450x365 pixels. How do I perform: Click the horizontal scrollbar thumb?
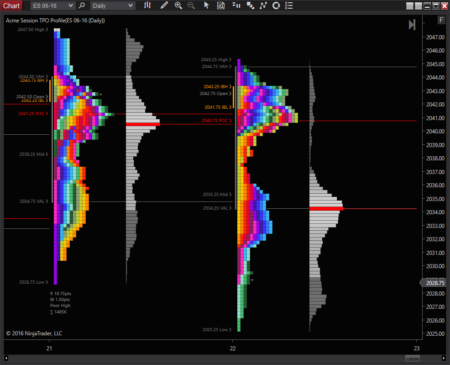tap(412, 358)
